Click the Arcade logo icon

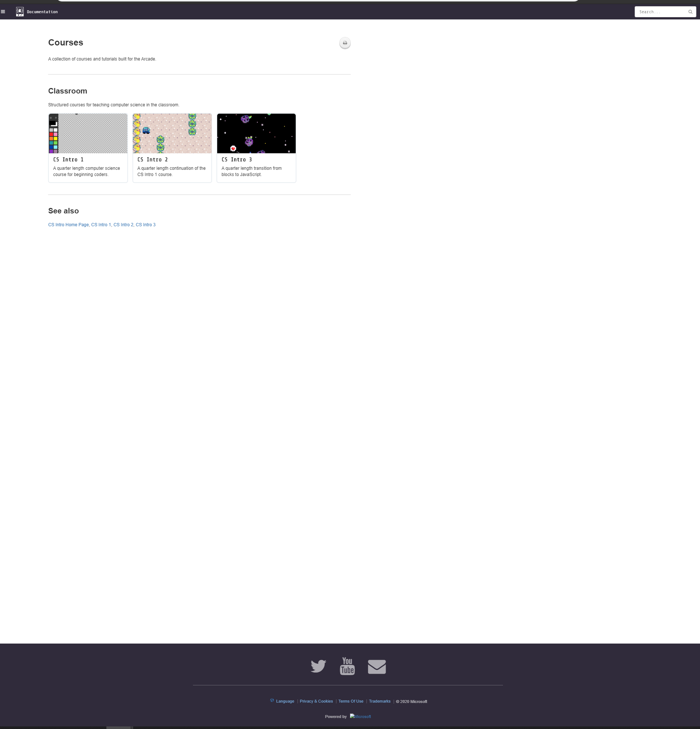click(20, 11)
